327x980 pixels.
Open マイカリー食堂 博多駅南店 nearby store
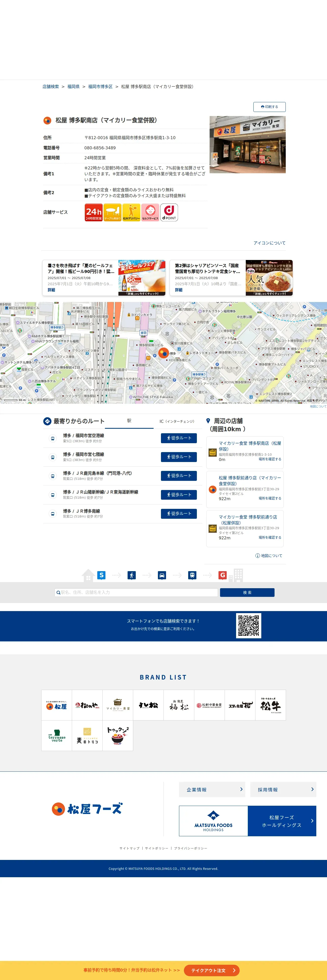pos(250,446)
